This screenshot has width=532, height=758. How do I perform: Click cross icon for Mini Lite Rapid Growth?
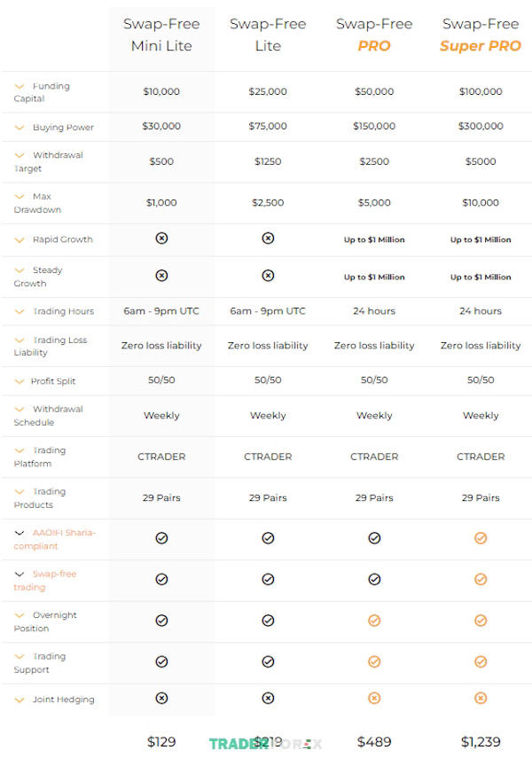coord(161,238)
